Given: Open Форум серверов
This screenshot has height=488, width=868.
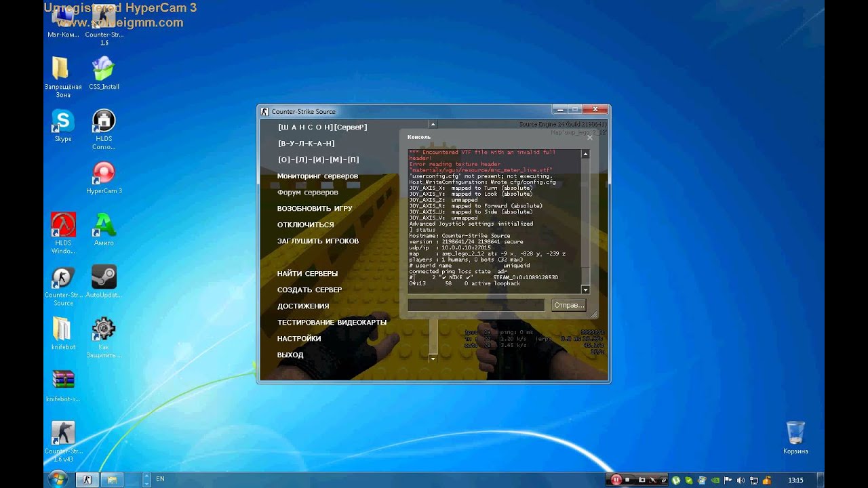Looking at the screenshot, I should click(308, 192).
